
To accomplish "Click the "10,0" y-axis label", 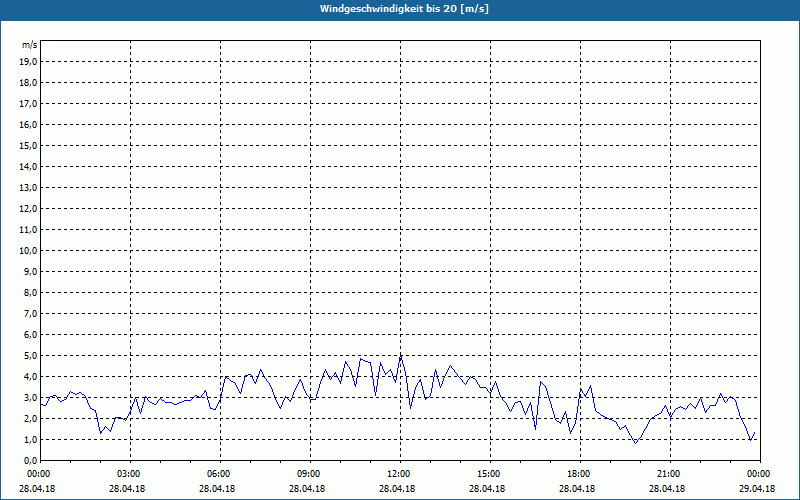I will coord(28,251).
